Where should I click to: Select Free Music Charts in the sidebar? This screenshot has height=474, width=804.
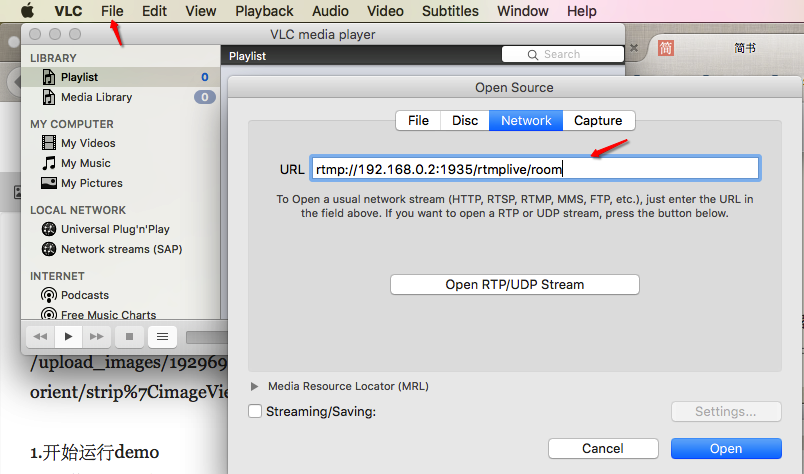pyautogui.click(x=108, y=314)
